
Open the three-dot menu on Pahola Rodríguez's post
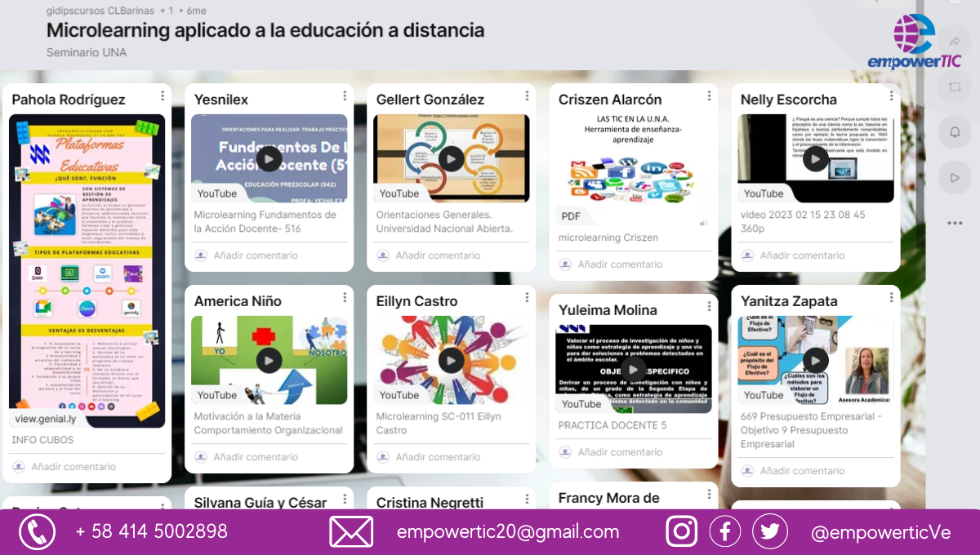click(161, 95)
